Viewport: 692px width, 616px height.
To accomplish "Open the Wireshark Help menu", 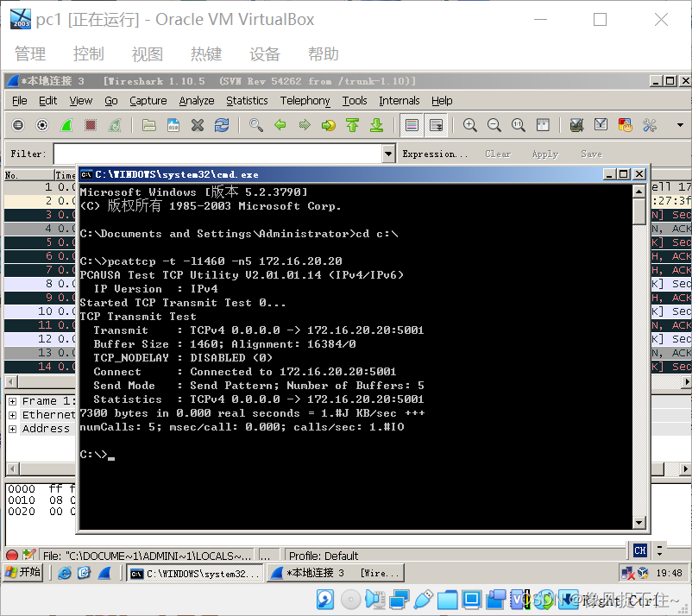I will [442, 101].
